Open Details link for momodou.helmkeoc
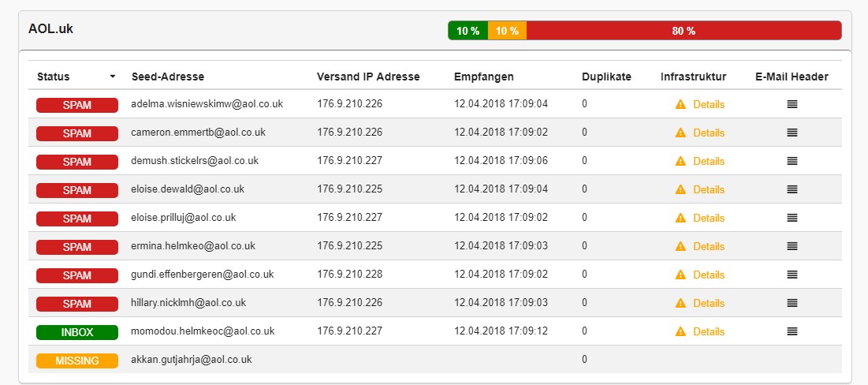The width and height of the screenshot is (868, 385). (709, 331)
